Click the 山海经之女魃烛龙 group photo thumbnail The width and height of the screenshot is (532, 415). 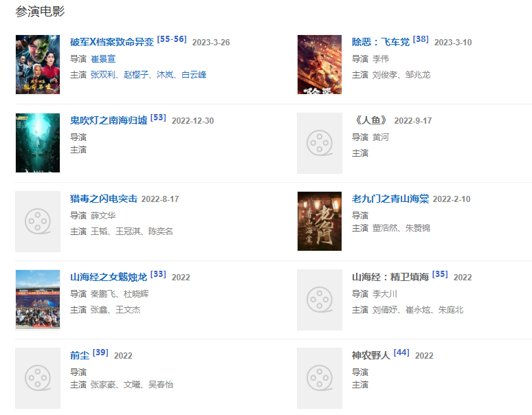click(38, 300)
